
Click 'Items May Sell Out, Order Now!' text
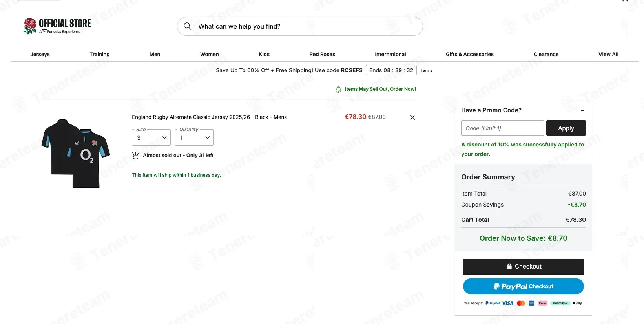380,89
